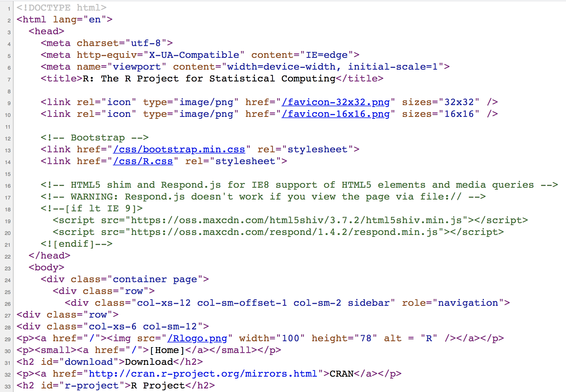566x392 pixels.
Task: Click the closing /head tag
Action: click(x=49, y=256)
